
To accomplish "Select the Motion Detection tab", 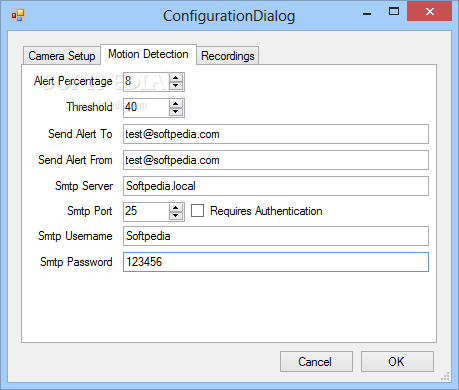I will pos(148,54).
